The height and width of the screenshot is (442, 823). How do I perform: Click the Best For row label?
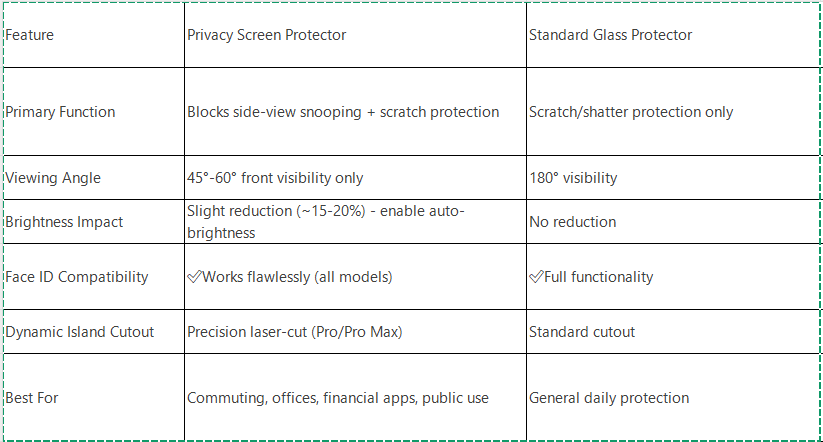[94, 398]
